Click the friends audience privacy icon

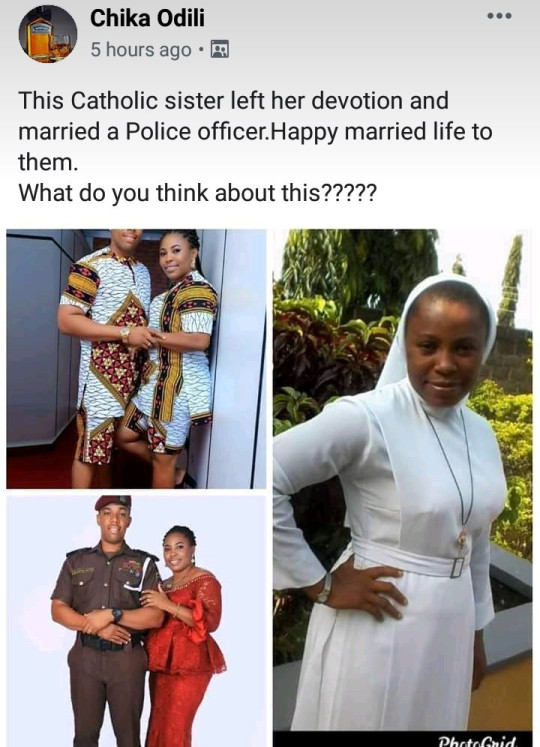pos(220,50)
